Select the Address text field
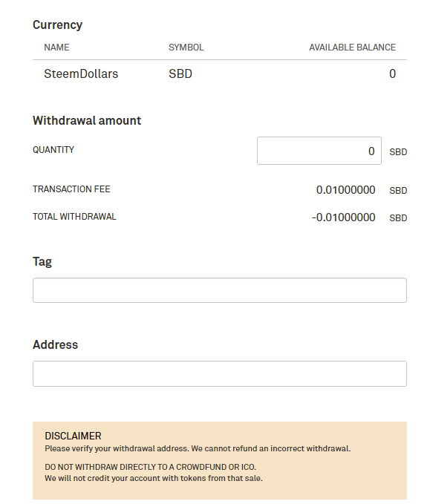Image resolution: width=430 pixels, height=504 pixels. pos(220,373)
